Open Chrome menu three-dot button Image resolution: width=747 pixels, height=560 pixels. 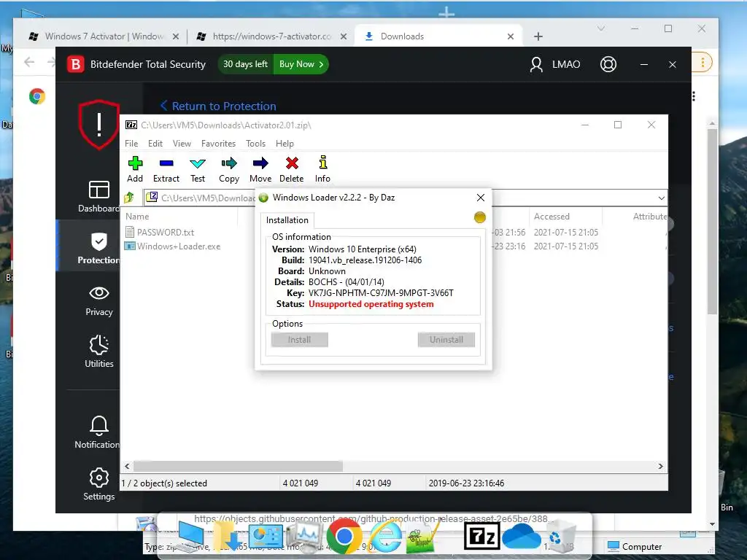coord(703,63)
